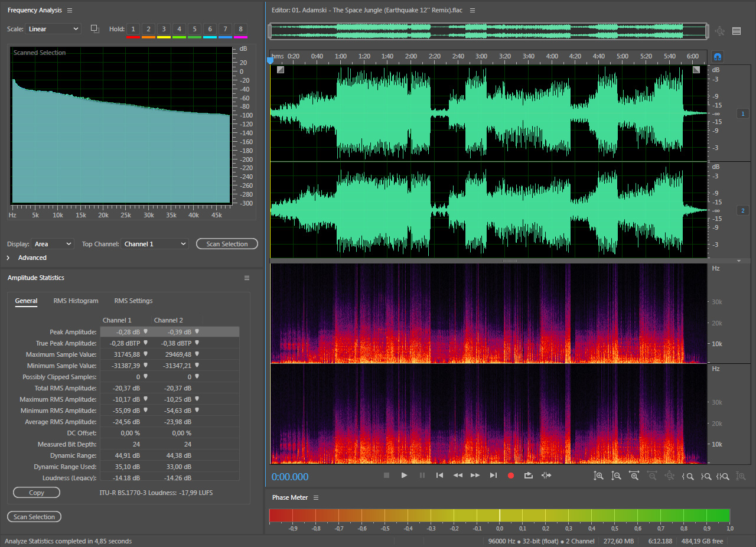Toggle Channel 1 enable button
The image size is (756, 547).
point(743,113)
